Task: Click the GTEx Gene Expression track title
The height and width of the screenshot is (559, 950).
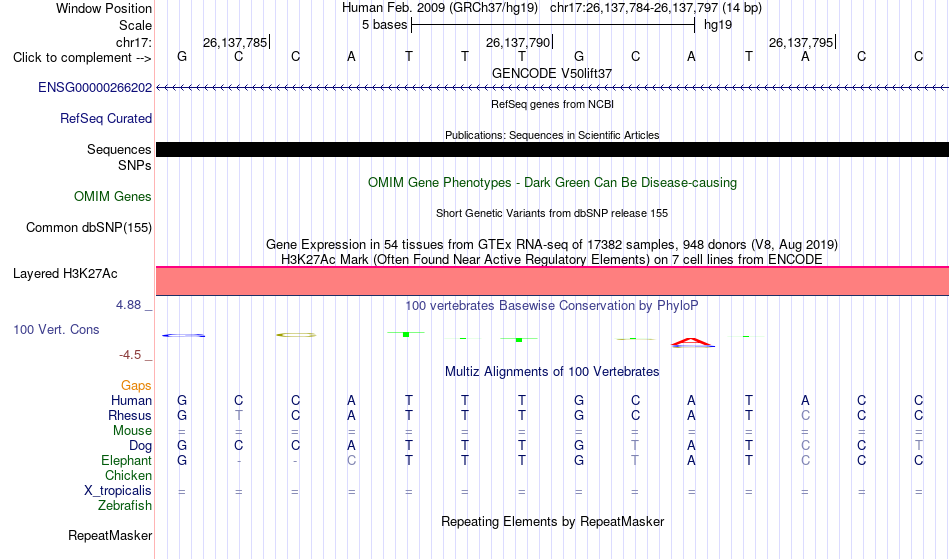Action: click(552, 245)
